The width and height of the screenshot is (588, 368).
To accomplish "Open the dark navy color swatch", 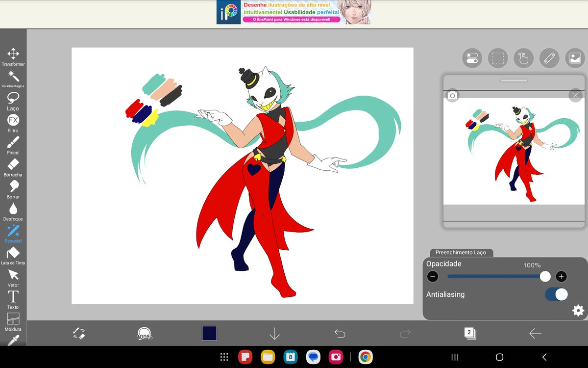I will [209, 333].
